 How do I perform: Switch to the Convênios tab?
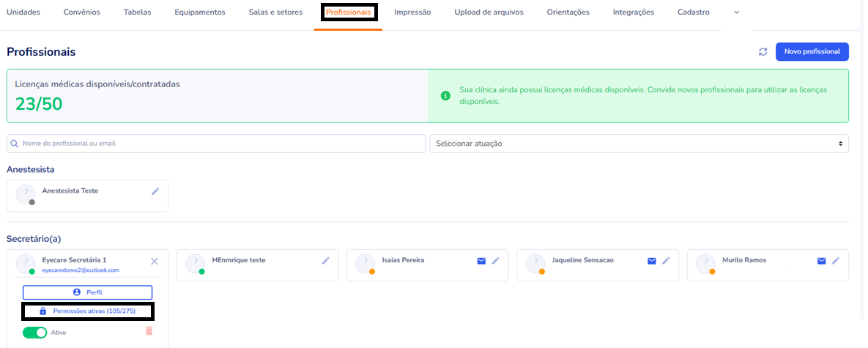tap(82, 12)
